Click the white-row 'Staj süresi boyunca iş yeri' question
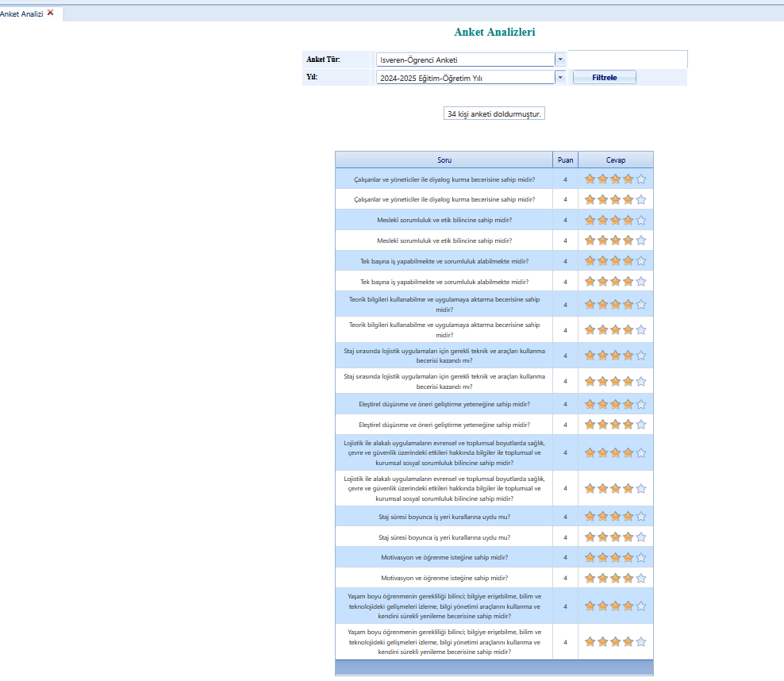The image size is (784, 681). (444, 537)
